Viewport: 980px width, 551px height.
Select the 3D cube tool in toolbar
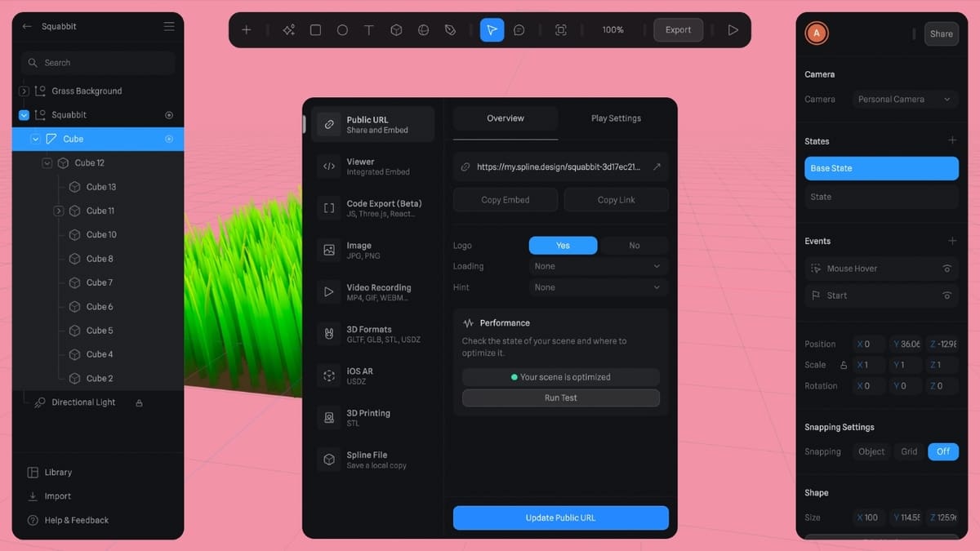(x=396, y=30)
